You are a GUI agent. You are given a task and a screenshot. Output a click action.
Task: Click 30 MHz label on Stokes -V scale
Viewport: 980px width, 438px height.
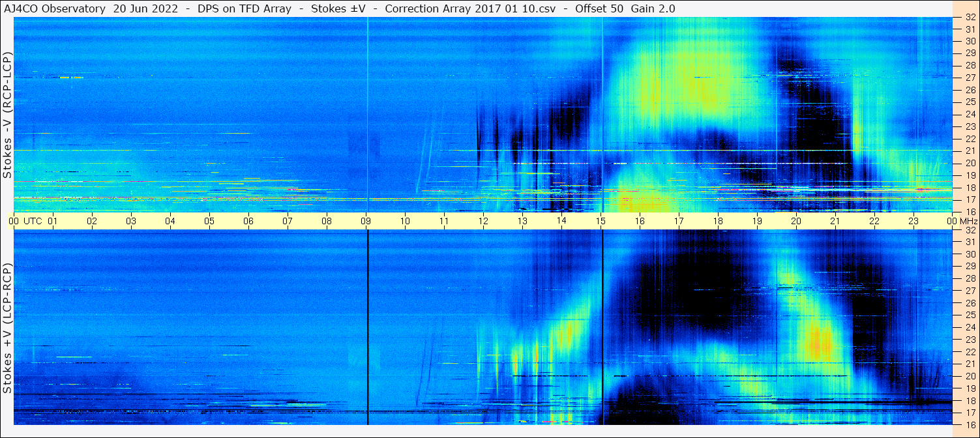970,41
